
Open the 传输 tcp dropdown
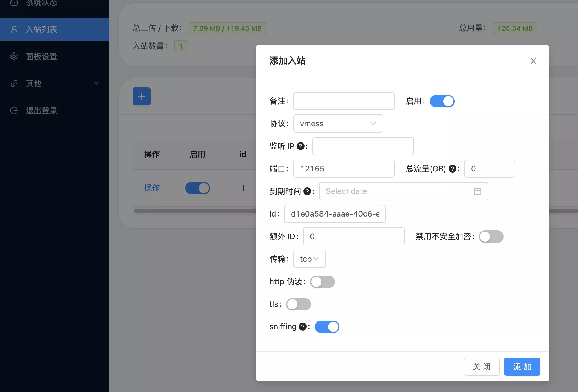point(309,259)
